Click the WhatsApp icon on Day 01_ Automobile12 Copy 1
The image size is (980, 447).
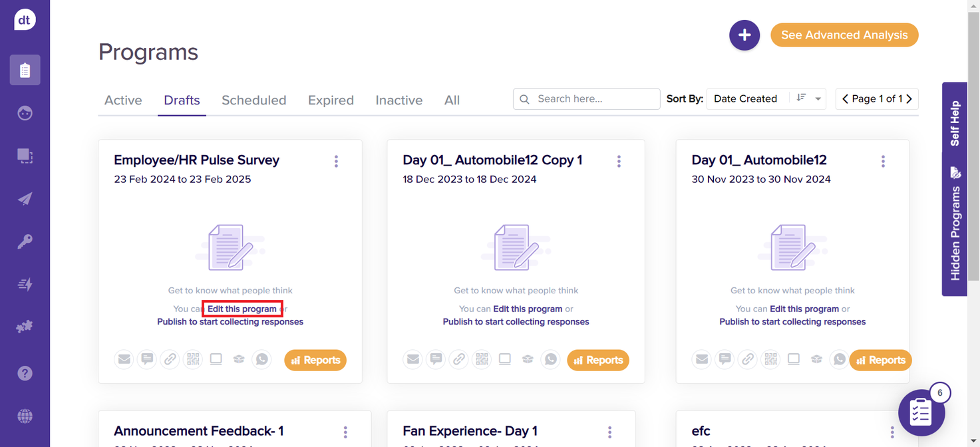tap(551, 360)
